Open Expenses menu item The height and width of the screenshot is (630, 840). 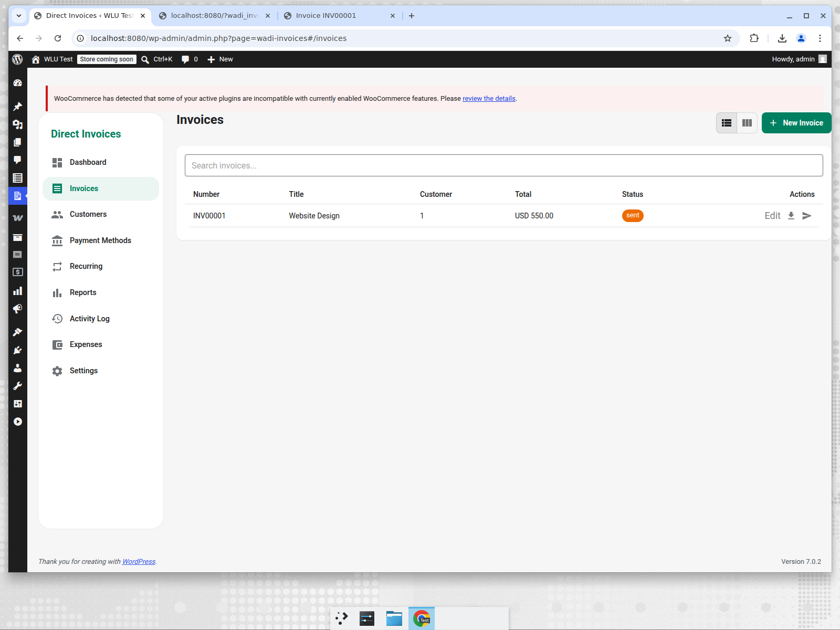coord(101,344)
